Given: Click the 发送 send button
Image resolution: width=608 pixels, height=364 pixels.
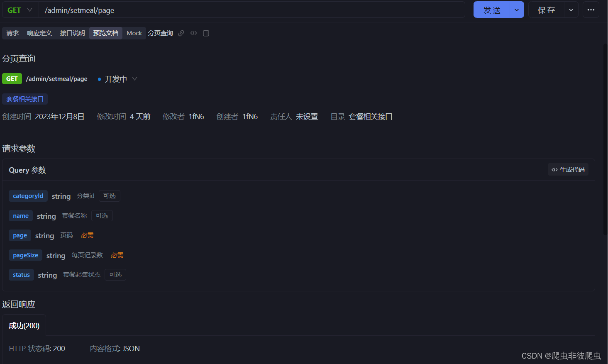Looking at the screenshot, I should coord(491,10).
